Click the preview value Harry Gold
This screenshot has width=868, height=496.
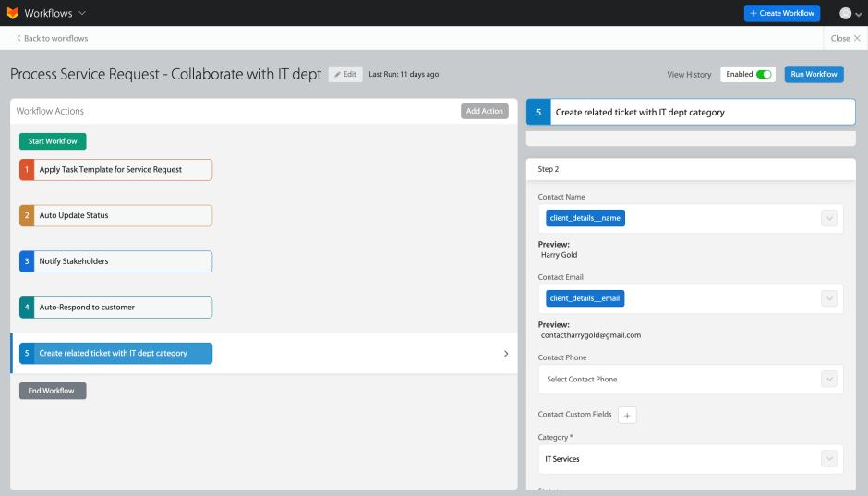click(559, 255)
